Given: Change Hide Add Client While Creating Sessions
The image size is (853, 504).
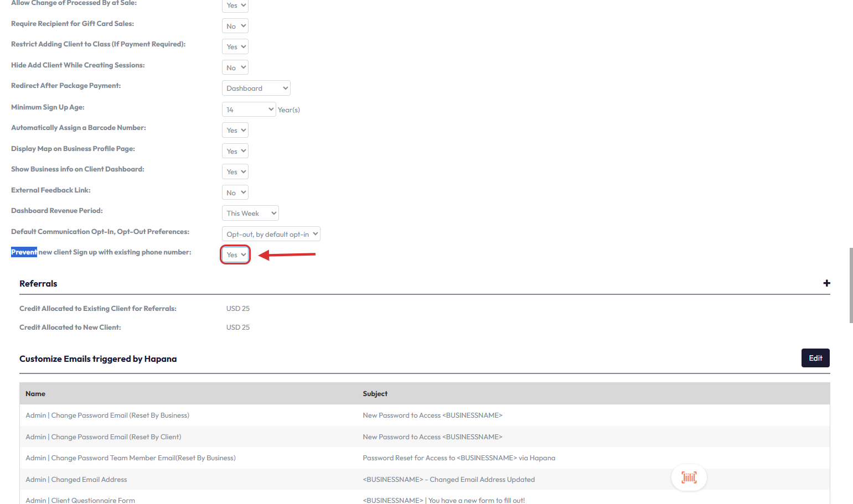Looking at the screenshot, I should 235,67.
